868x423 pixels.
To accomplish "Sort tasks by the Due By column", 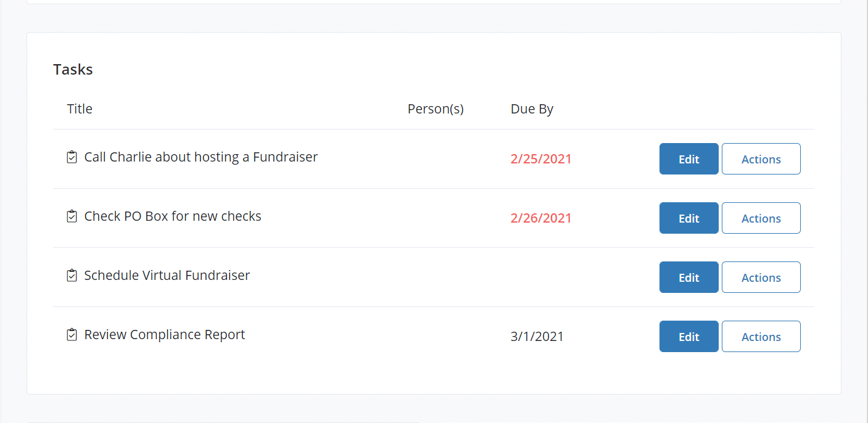I will [x=532, y=109].
